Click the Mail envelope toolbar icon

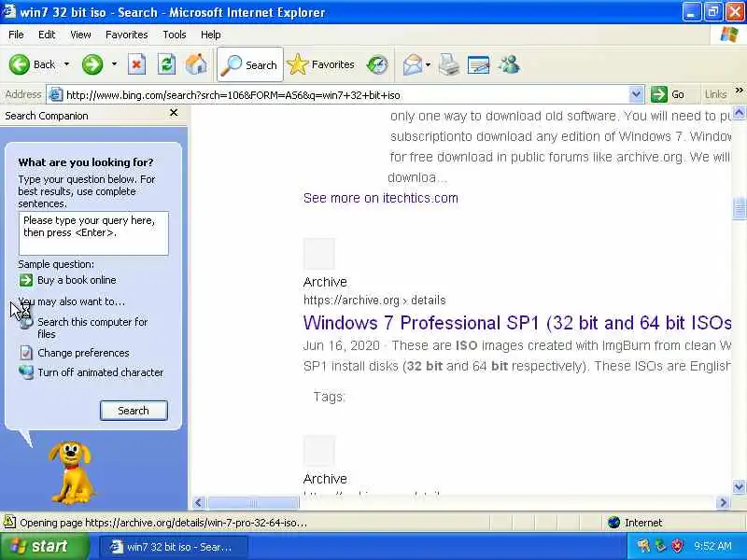pos(413,64)
